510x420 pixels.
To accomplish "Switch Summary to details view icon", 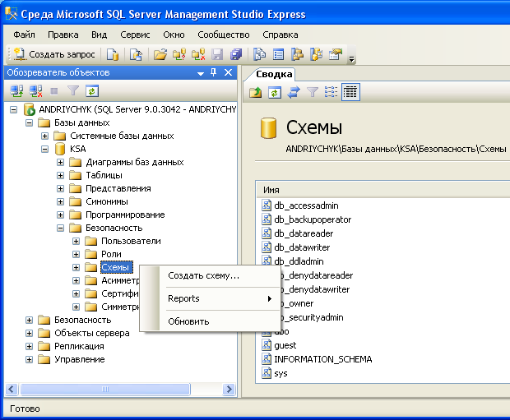I will (x=350, y=92).
